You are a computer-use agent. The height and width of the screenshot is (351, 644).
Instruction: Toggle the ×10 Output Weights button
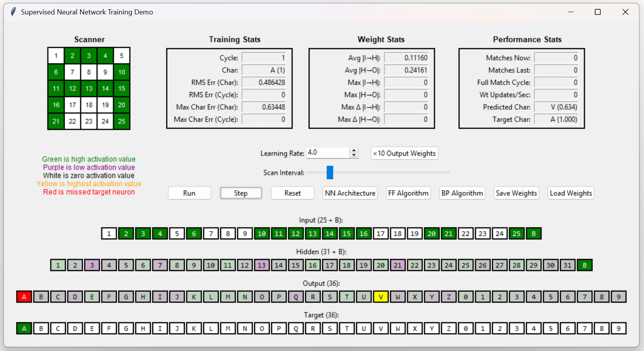(x=404, y=153)
